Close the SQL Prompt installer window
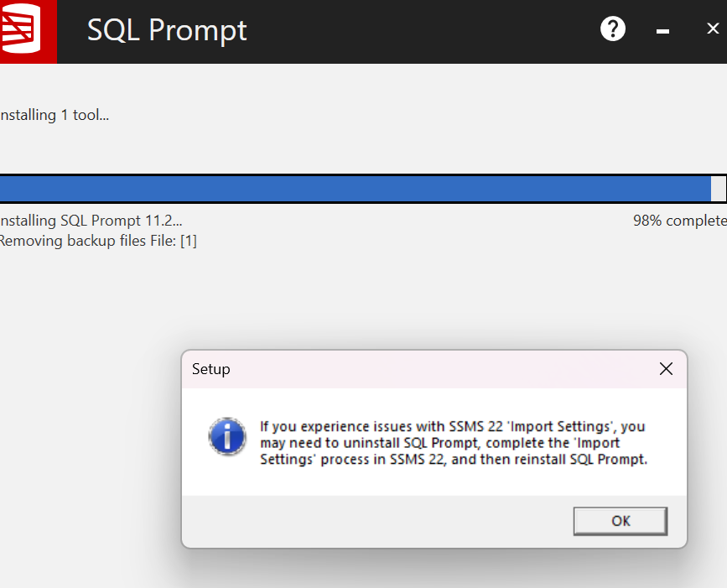The width and height of the screenshot is (727, 588). [713, 29]
